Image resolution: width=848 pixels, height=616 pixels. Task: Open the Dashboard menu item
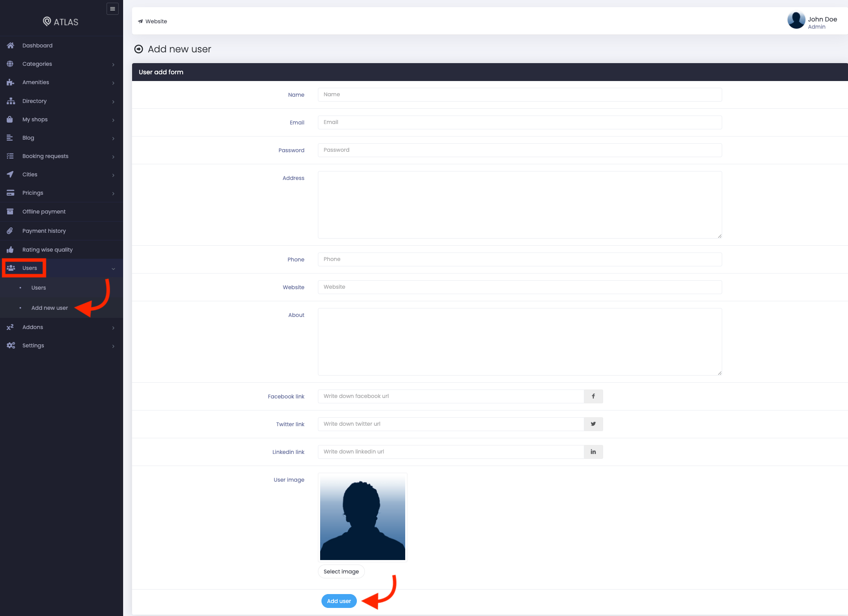[61, 46]
